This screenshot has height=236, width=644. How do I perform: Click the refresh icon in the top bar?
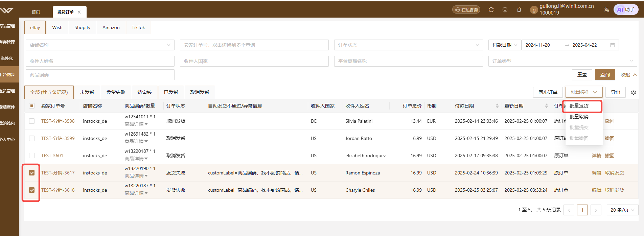pyautogui.click(x=491, y=10)
